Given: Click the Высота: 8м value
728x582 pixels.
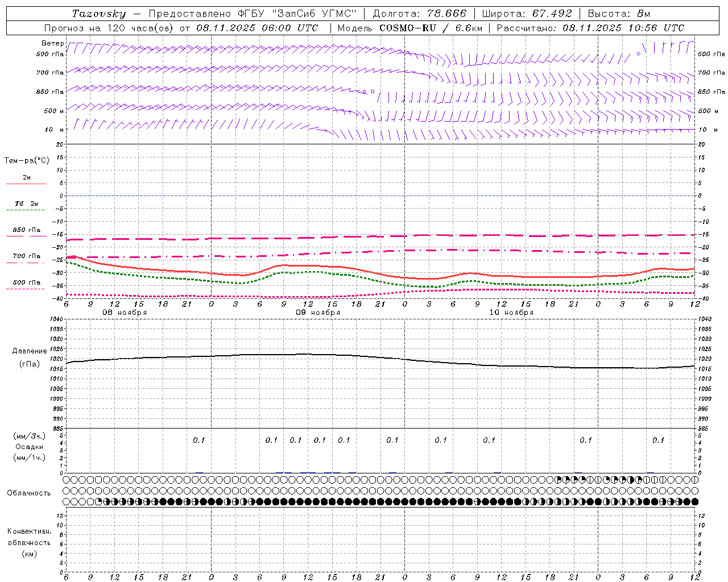Looking at the screenshot, I should [x=619, y=14].
